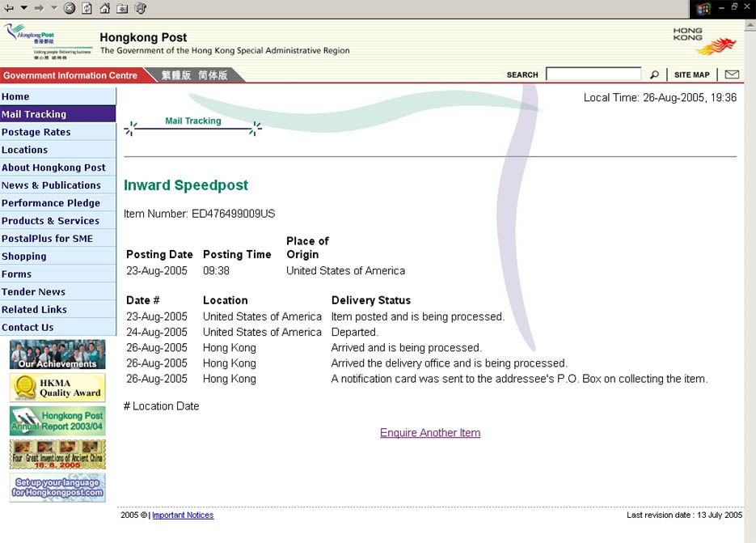Image resolution: width=756 pixels, height=543 pixels.
Task: Click the Annual Report 2003/04 banner
Action: coord(57,421)
